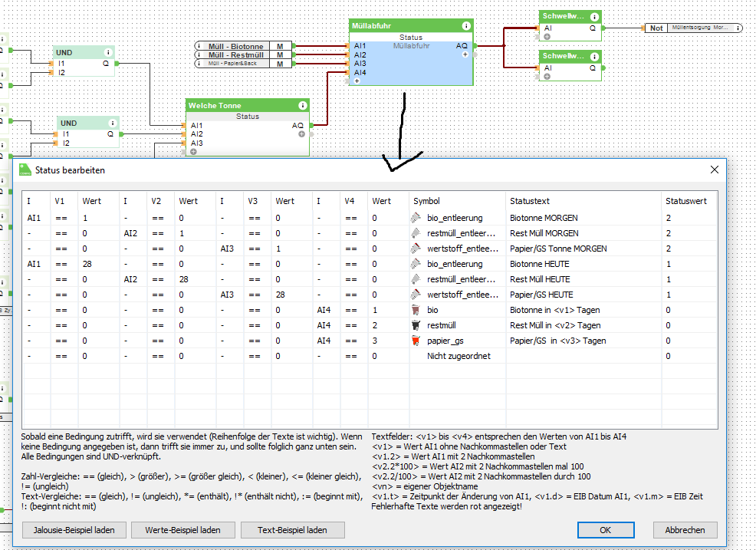This screenshot has width=756, height=550.
Task: Close the Status bearbeiten dialog
Action: [715, 170]
